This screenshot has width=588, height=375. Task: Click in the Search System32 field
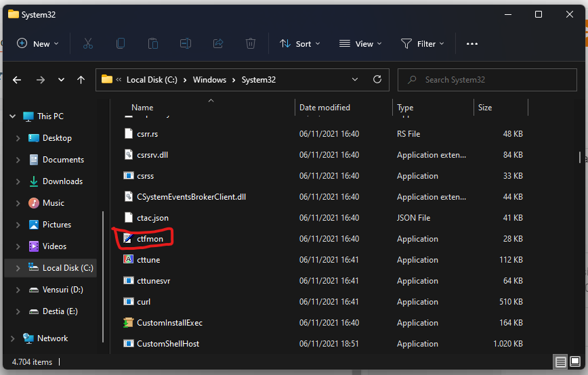coord(487,80)
